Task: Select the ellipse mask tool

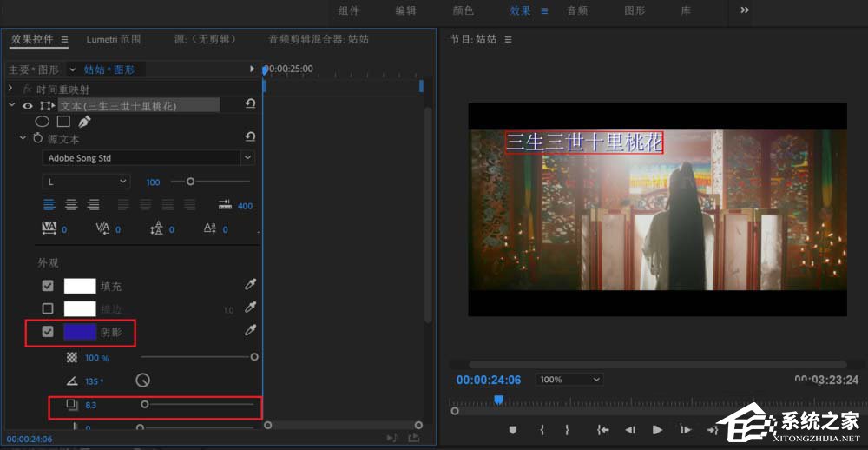Action: [42, 122]
